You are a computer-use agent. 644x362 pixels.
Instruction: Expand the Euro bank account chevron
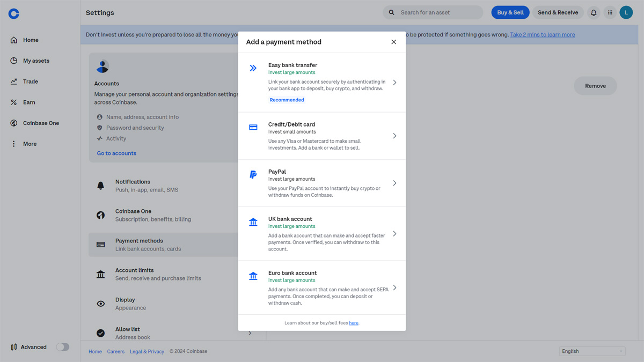(x=394, y=288)
